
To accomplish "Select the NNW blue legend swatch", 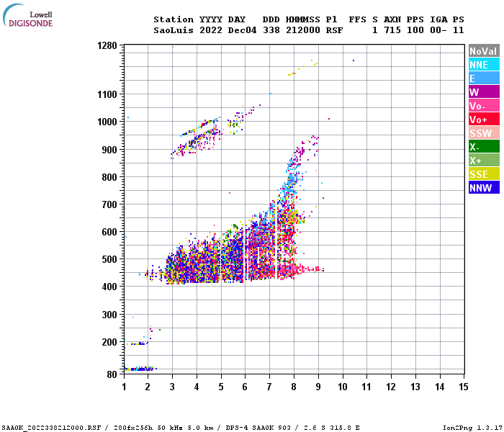I will 484,188.
